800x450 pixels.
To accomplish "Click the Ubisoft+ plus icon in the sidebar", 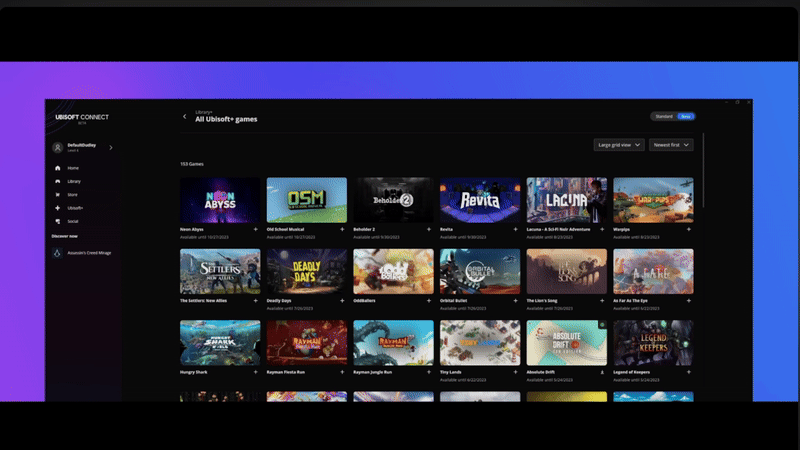I will coord(58,208).
